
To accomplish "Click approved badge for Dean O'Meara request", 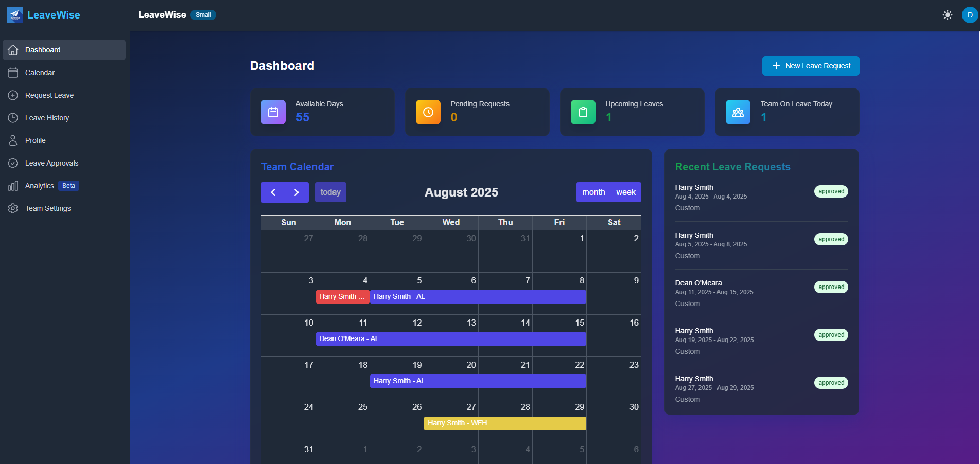I will pos(831,287).
